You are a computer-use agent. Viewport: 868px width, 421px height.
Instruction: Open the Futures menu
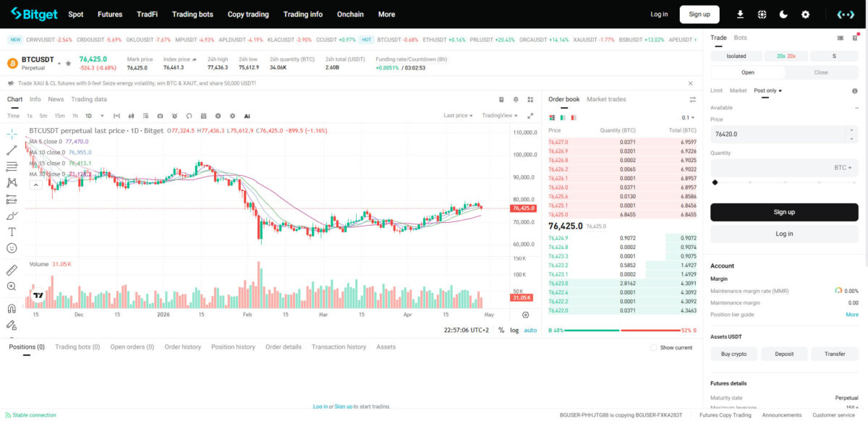pos(110,14)
